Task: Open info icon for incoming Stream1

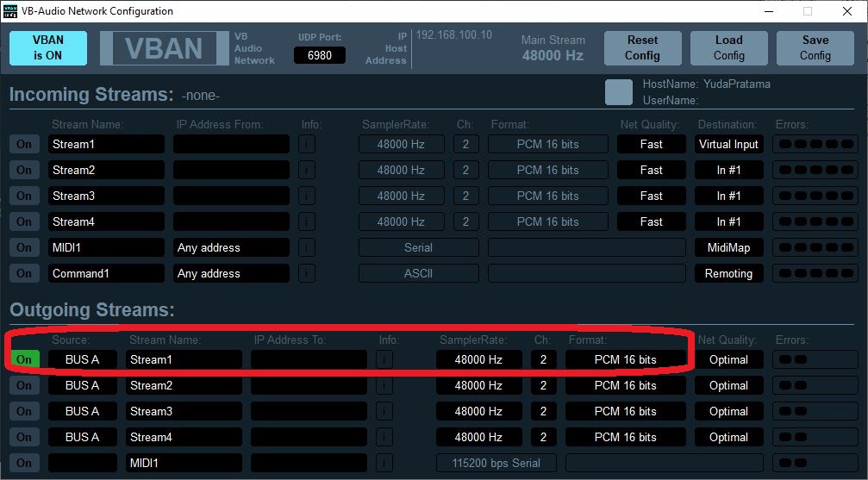Action: pos(307,144)
